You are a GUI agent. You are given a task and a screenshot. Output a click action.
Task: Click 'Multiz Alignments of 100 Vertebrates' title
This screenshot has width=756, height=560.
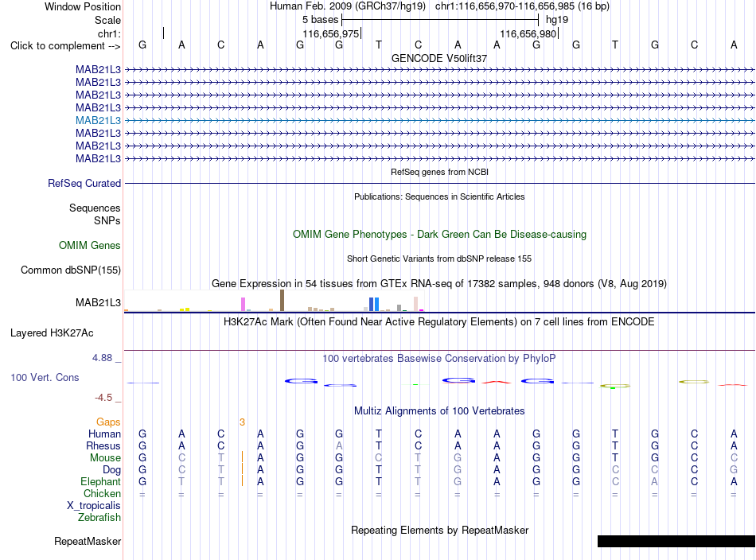pyautogui.click(x=439, y=411)
